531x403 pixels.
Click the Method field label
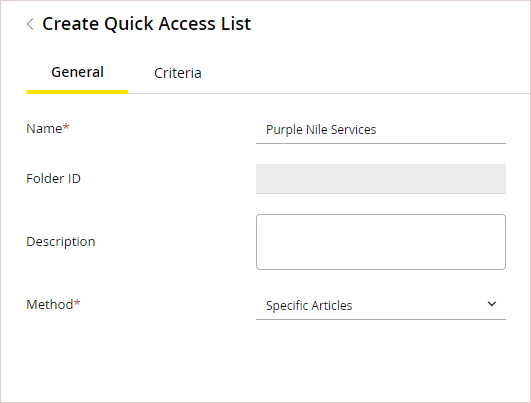[x=50, y=304]
